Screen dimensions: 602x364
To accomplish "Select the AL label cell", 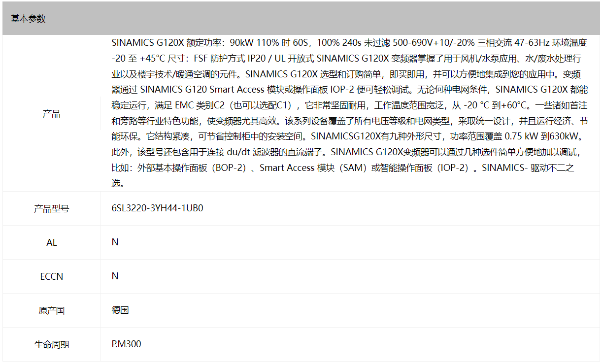I will (52, 242).
